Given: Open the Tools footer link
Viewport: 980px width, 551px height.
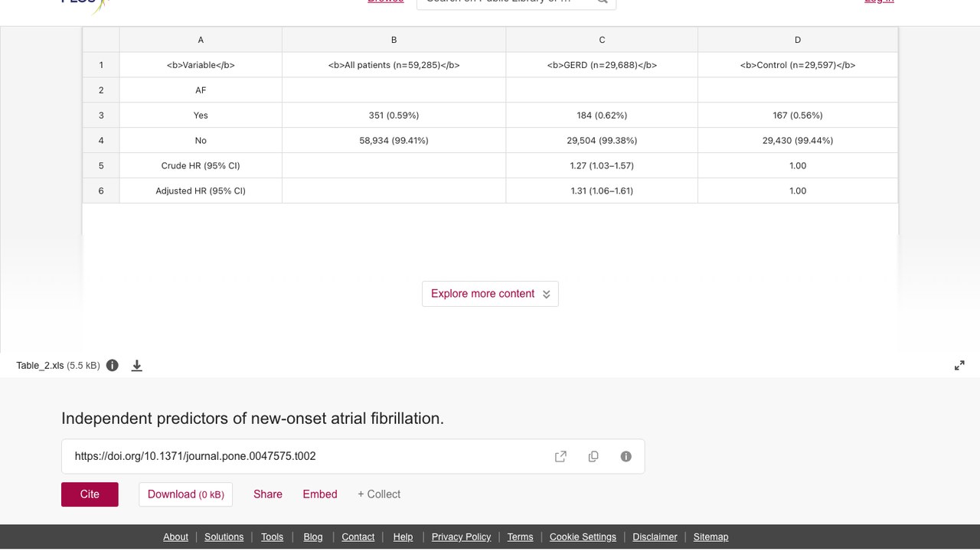Looking at the screenshot, I should (272, 536).
